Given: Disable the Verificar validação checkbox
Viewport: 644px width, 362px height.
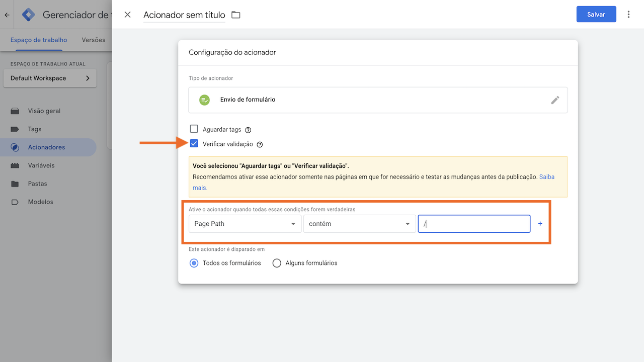Looking at the screenshot, I should tap(194, 144).
